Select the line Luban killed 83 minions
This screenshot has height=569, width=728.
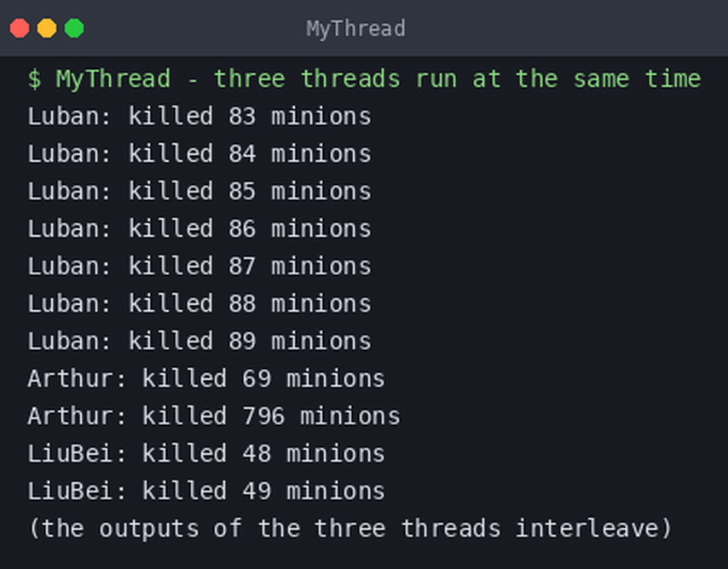point(199,116)
